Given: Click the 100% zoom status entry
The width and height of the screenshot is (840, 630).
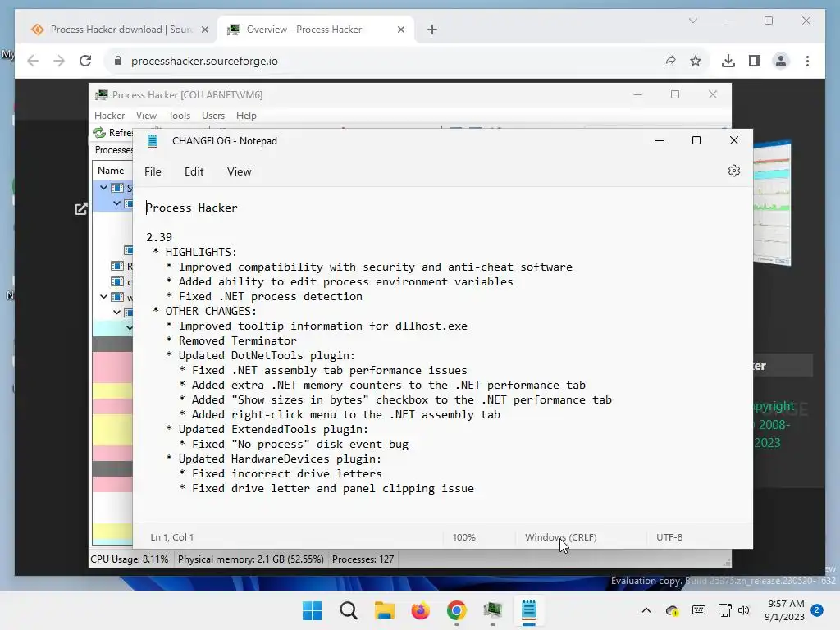Looking at the screenshot, I should [x=464, y=537].
